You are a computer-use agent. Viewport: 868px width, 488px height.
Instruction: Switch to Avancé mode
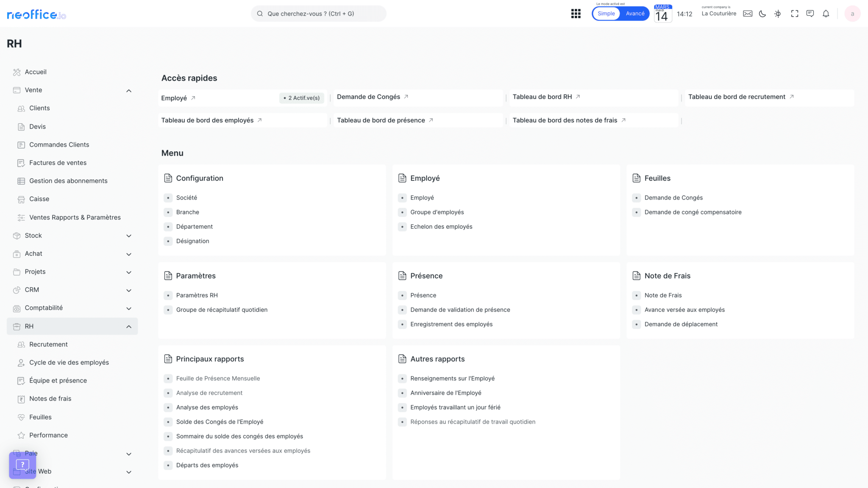point(635,14)
